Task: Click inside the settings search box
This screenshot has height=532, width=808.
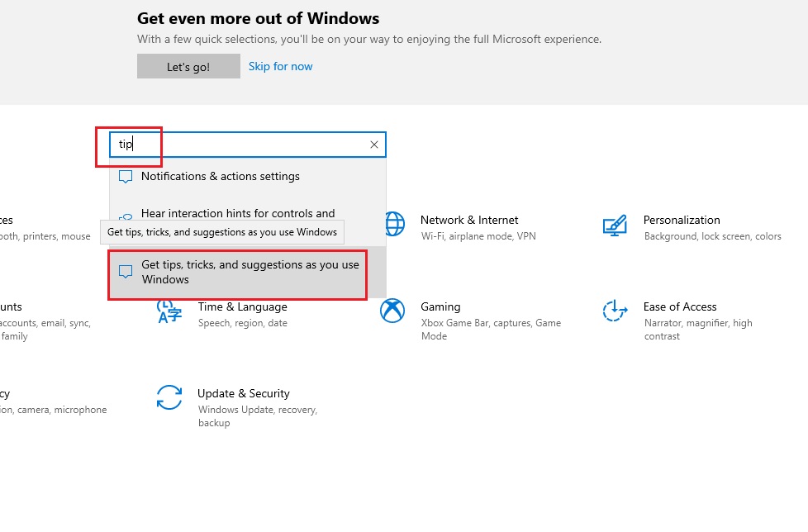Action: pyautogui.click(x=247, y=145)
